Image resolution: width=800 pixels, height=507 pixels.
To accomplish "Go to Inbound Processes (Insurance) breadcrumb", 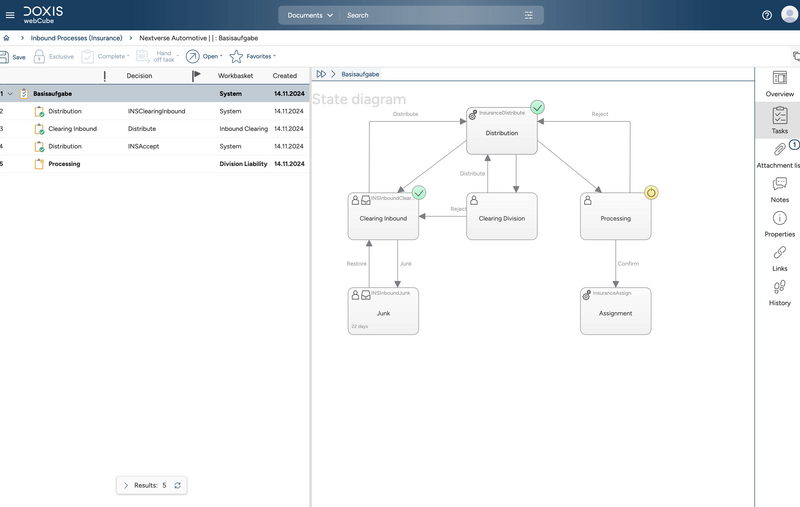I will tap(76, 38).
